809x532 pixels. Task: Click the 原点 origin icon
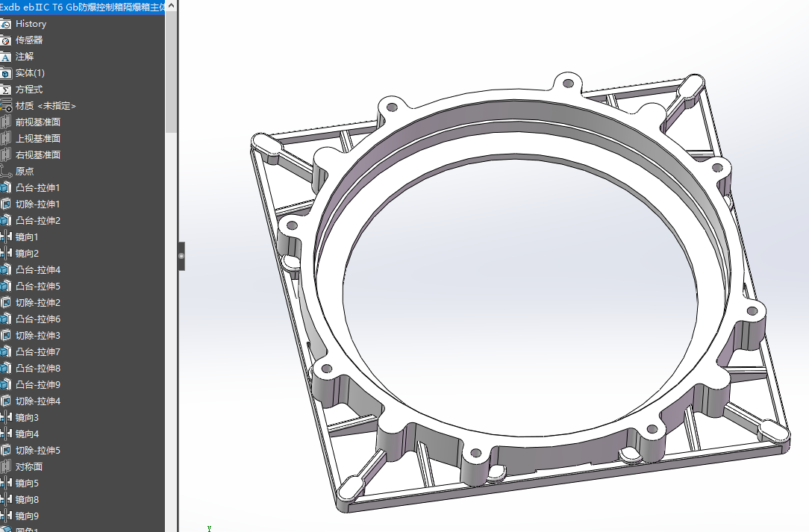[x=6, y=172]
